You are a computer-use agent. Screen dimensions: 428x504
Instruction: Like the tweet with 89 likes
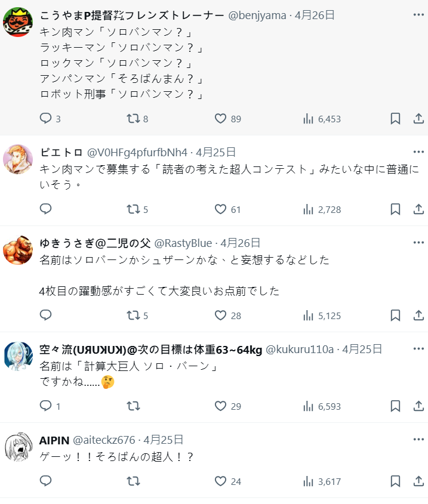coord(221,119)
